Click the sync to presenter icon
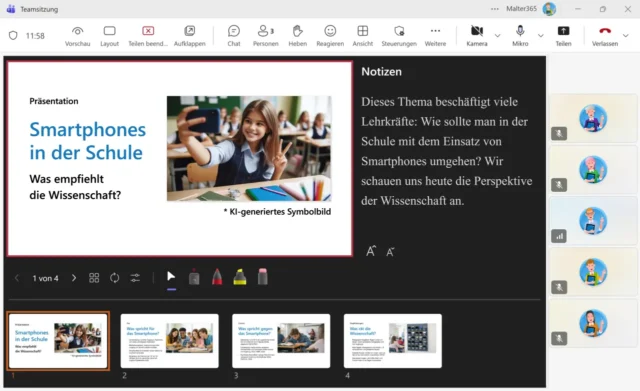640x391 pixels. click(115, 278)
